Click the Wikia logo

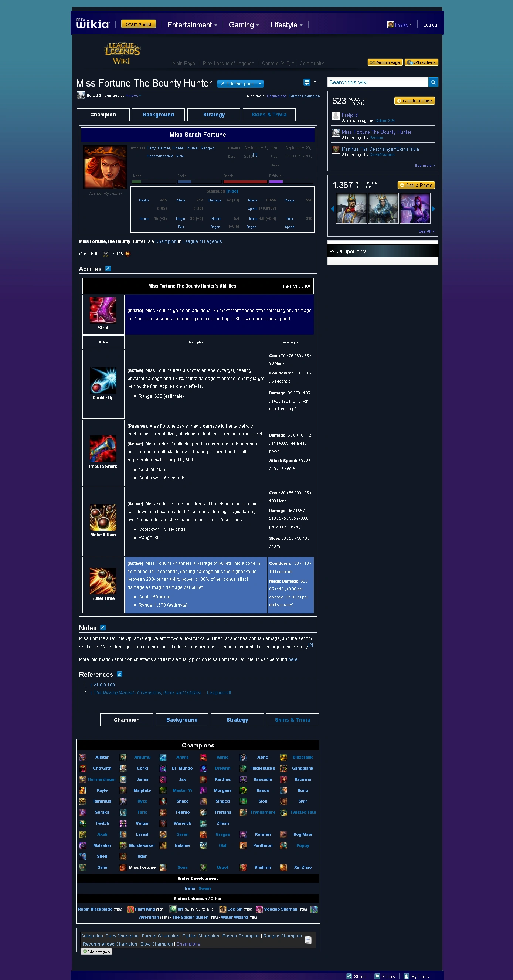tap(93, 24)
